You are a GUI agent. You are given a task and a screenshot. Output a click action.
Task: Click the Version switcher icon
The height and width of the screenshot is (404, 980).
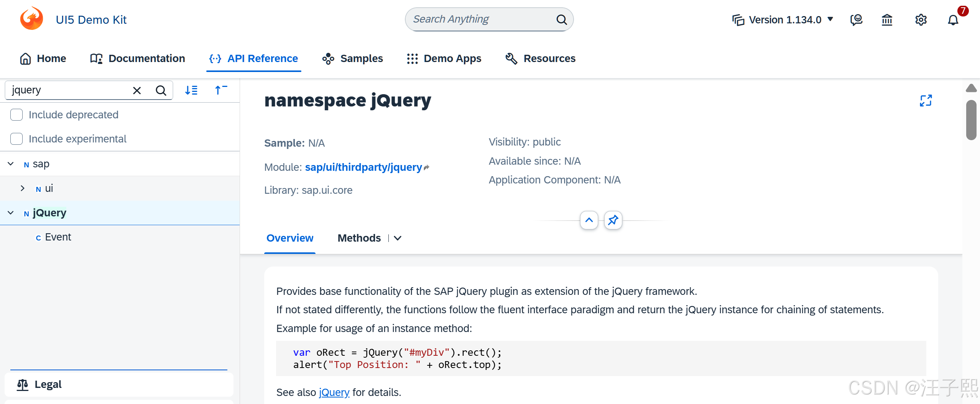coord(738,20)
